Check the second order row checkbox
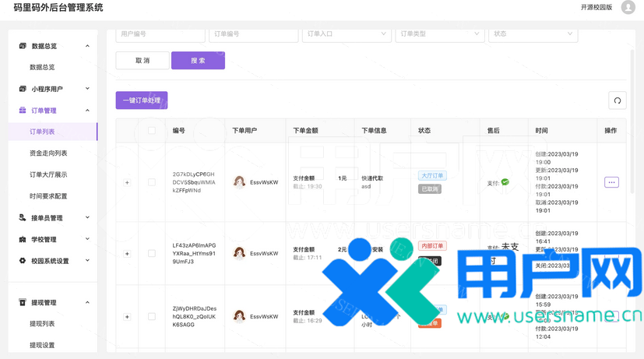Viewport: 644px width, 359px height. pyautogui.click(x=152, y=253)
